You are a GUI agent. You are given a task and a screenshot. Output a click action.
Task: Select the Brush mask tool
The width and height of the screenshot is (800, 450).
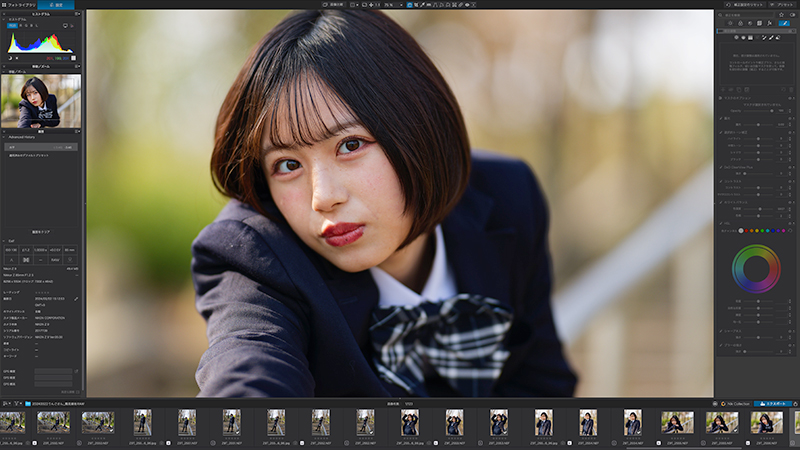(771, 37)
